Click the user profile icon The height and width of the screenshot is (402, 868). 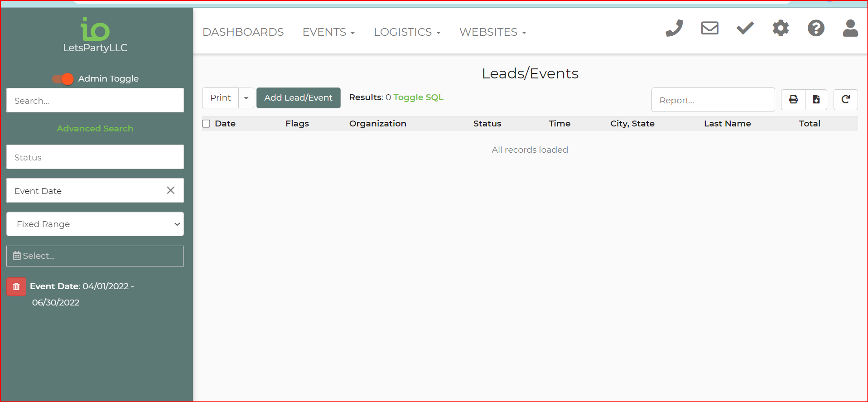(850, 28)
